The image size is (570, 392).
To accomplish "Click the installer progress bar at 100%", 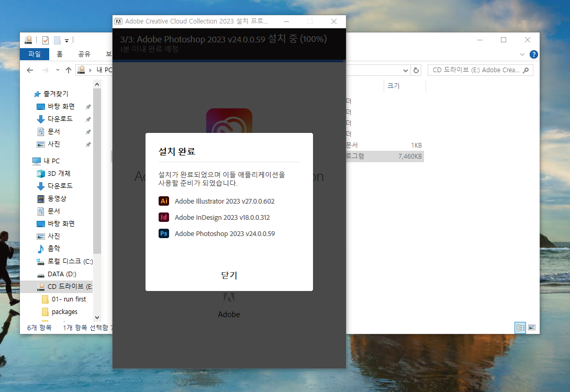I will [x=229, y=61].
